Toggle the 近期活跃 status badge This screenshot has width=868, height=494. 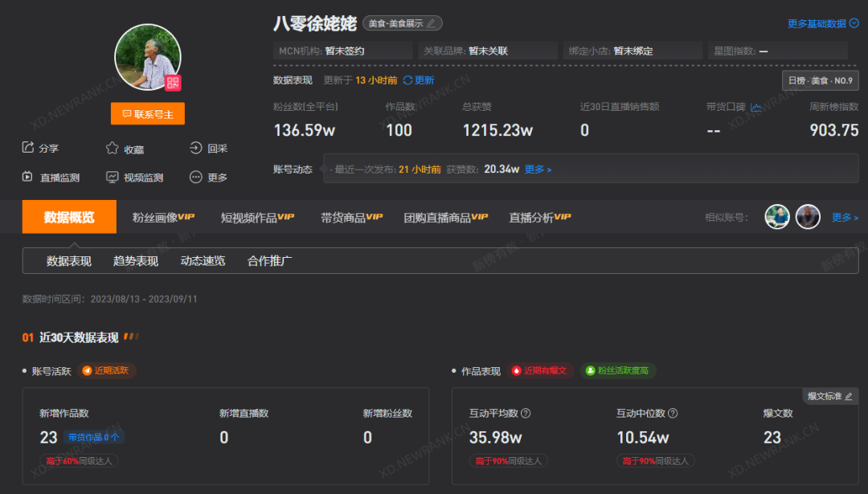tap(108, 370)
